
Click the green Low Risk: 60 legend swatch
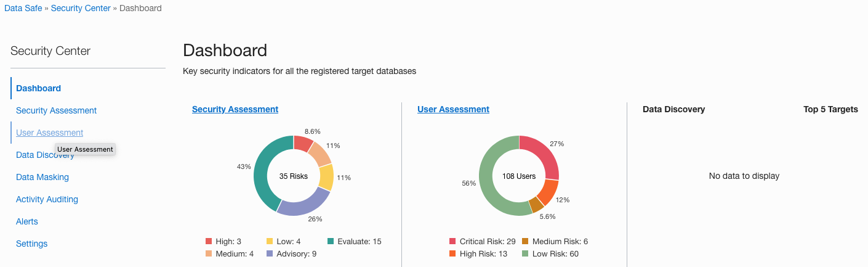click(525, 254)
